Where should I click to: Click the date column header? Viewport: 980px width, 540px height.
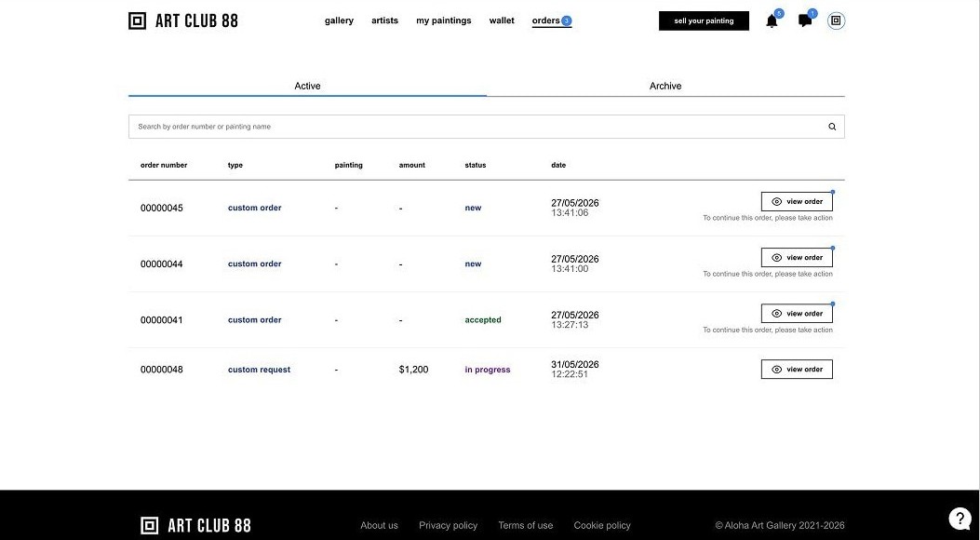pos(558,165)
